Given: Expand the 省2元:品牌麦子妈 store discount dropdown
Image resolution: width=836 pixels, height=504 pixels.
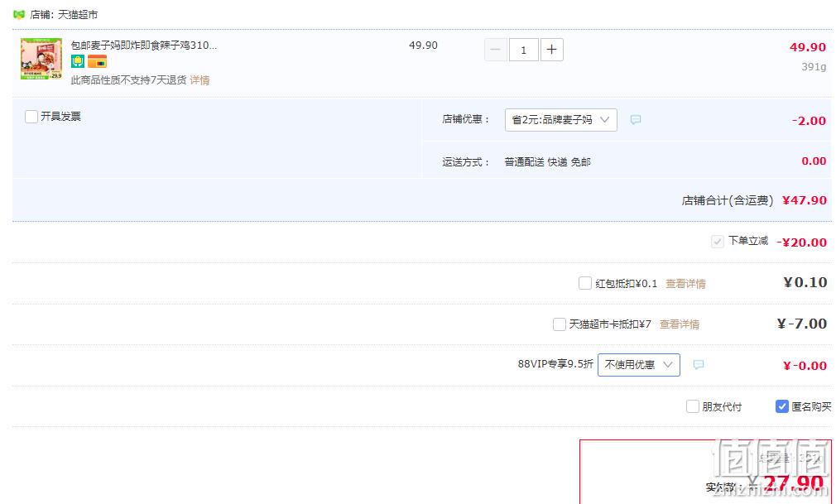Looking at the screenshot, I should click(x=561, y=120).
